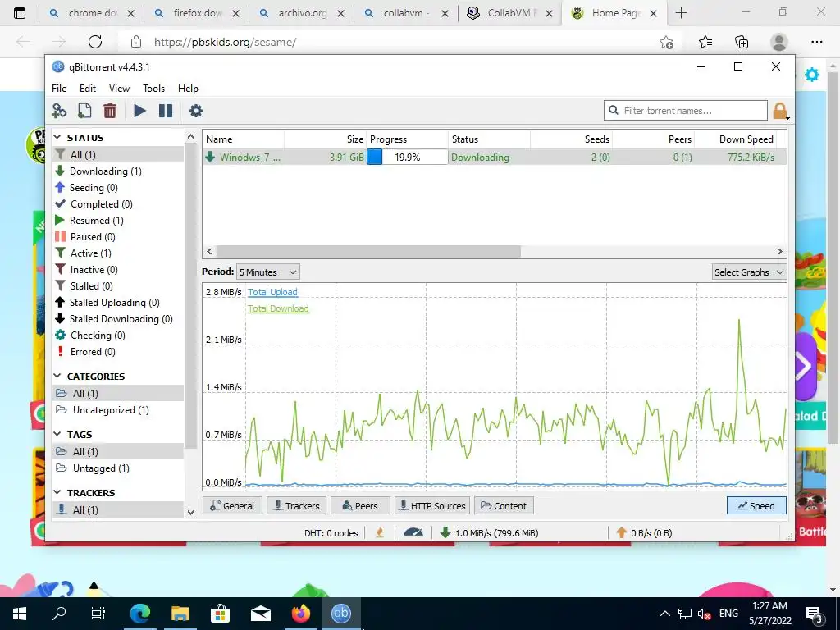
Task: Click the Edge profile avatar icon
Action: click(x=779, y=42)
